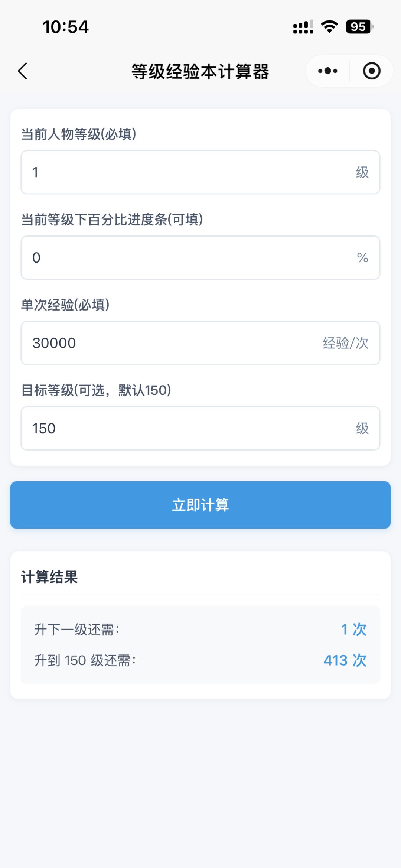The height and width of the screenshot is (868, 401).
Task: Tap the mini program close circle icon
Action: [x=371, y=71]
